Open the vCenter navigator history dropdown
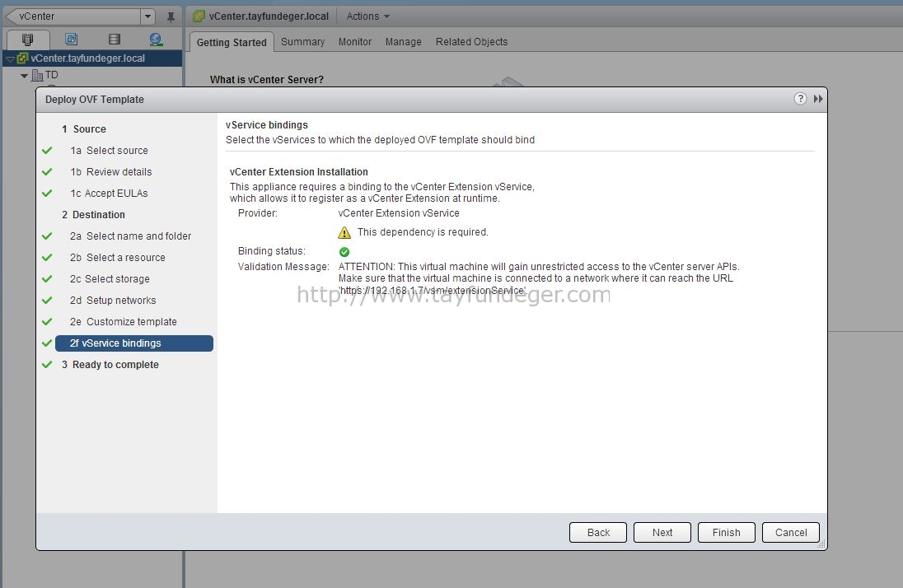 [x=148, y=16]
